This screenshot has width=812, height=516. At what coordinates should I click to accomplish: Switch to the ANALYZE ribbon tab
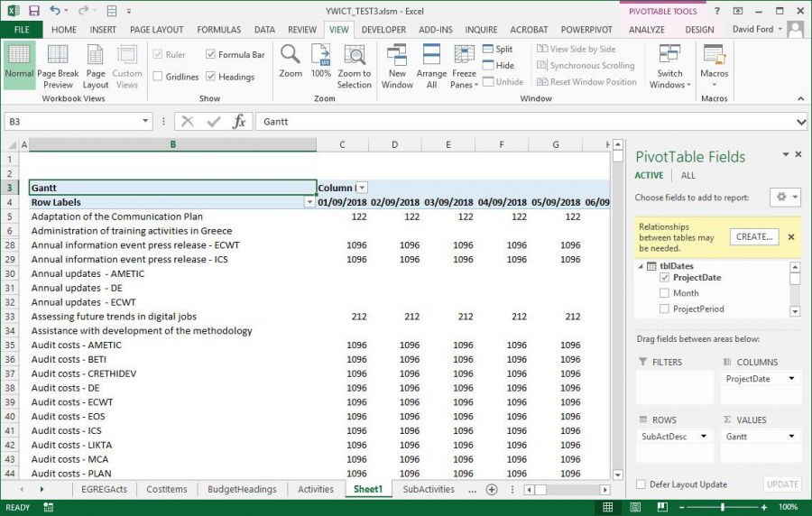646,30
